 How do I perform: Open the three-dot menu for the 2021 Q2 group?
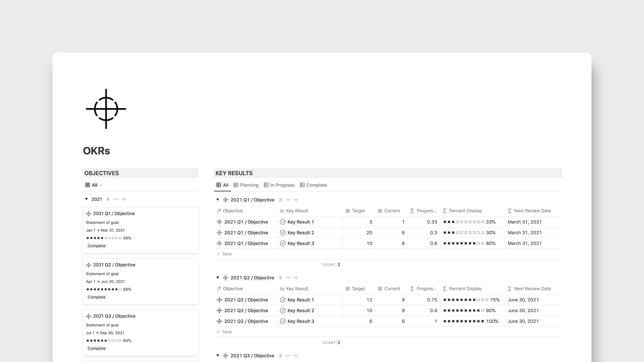(x=288, y=278)
